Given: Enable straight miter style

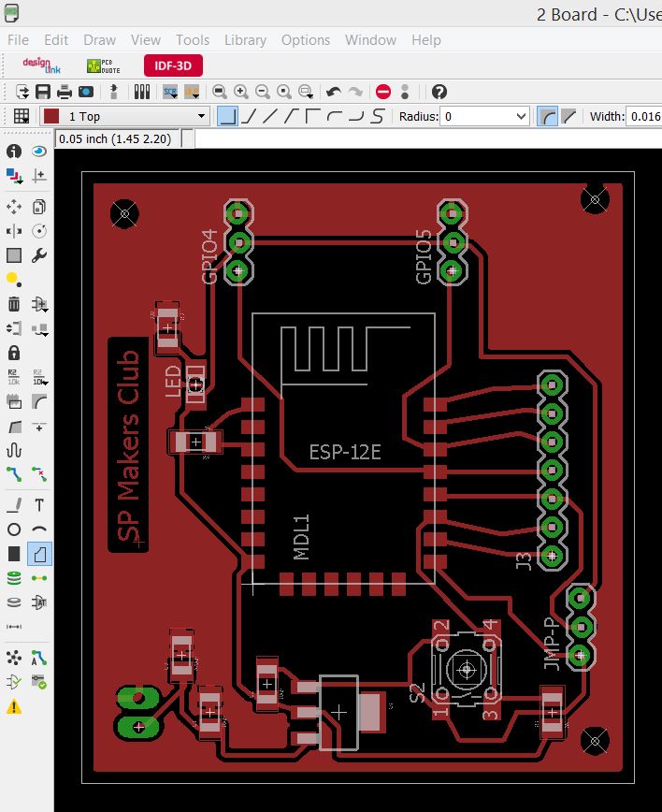Looking at the screenshot, I should coord(568,116).
